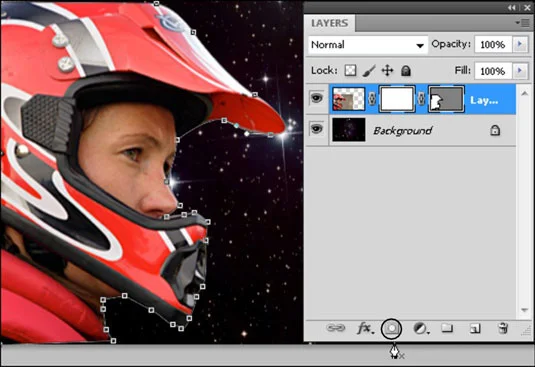Select the Background layer thumbnail

(349, 130)
